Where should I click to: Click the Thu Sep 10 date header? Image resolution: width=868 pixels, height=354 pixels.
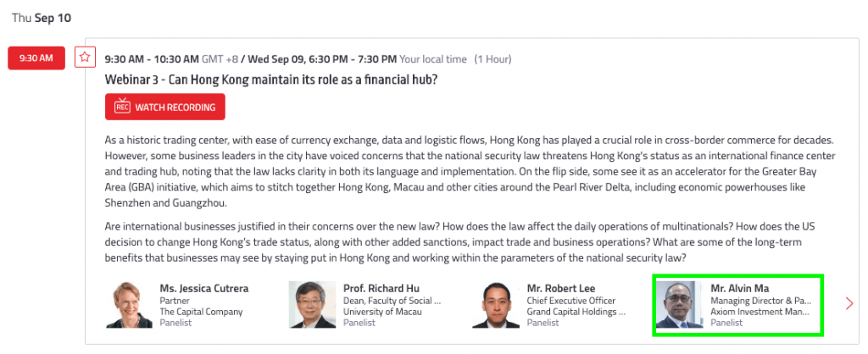pyautogui.click(x=42, y=18)
